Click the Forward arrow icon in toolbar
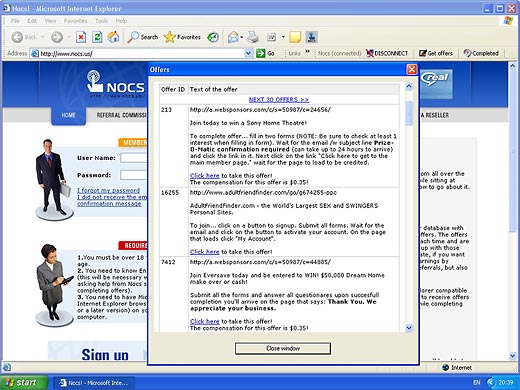The width and height of the screenshot is (520, 390). [57, 37]
